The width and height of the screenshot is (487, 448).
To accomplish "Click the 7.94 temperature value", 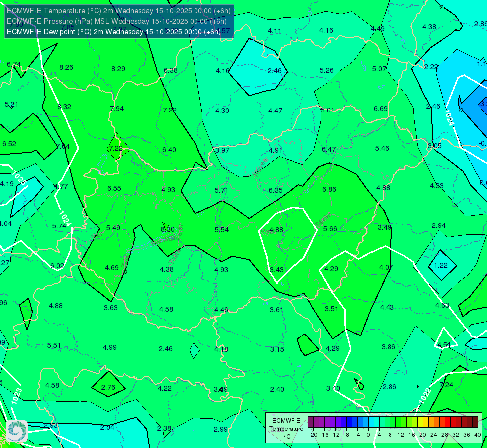I will [x=117, y=109].
